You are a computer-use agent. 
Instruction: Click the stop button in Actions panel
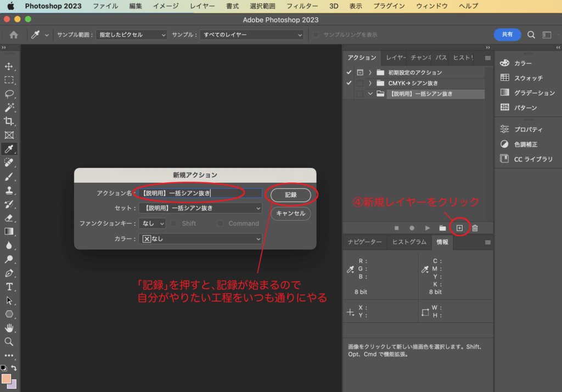396,228
